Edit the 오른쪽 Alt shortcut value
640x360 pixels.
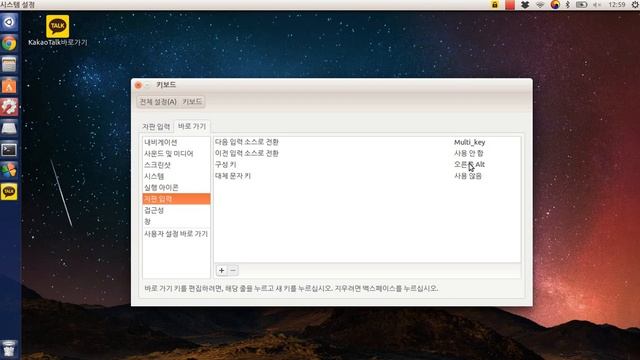(x=469, y=164)
